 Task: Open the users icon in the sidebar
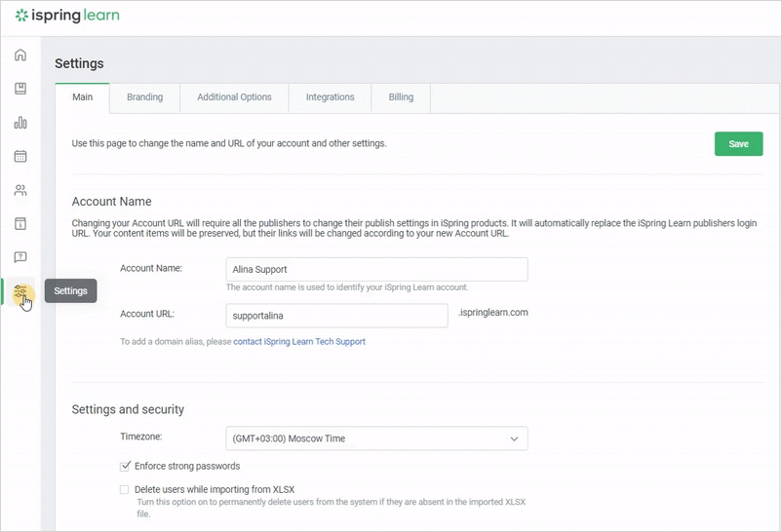point(20,190)
